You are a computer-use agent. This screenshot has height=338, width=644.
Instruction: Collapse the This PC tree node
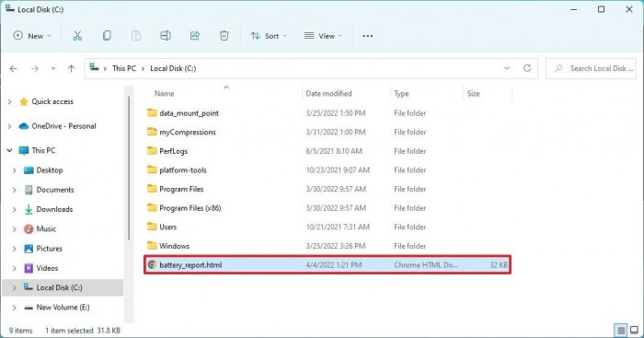tap(9, 150)
